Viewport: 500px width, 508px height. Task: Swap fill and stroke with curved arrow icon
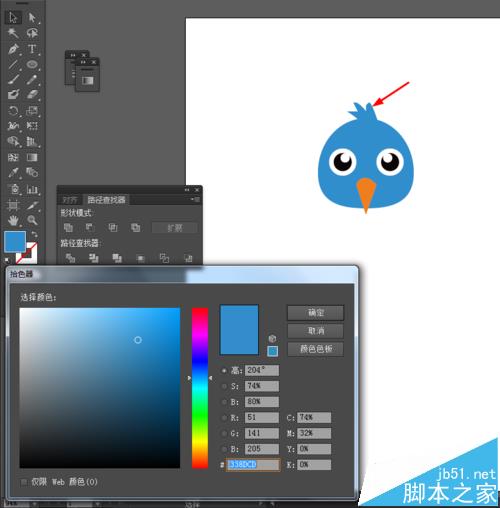[x=34, y=234]
